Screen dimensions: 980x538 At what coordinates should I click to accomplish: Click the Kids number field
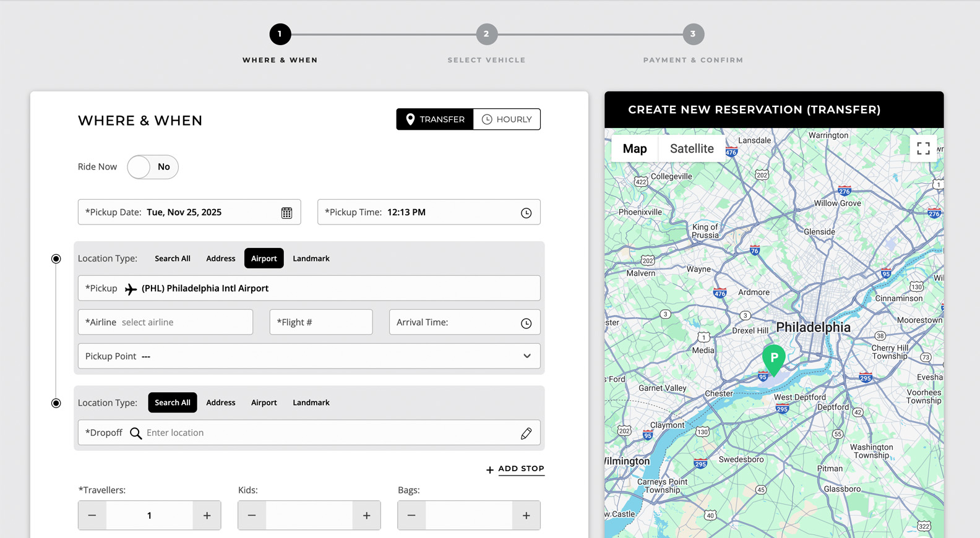click(309, 515)
